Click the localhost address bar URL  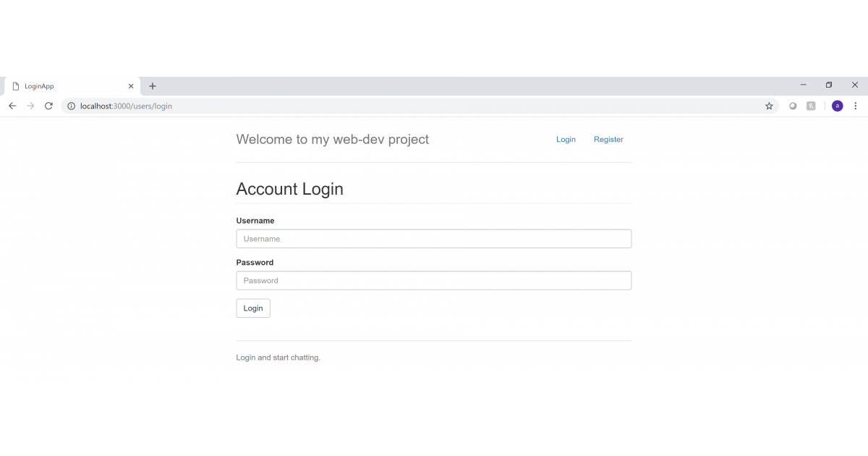(126, 106)
